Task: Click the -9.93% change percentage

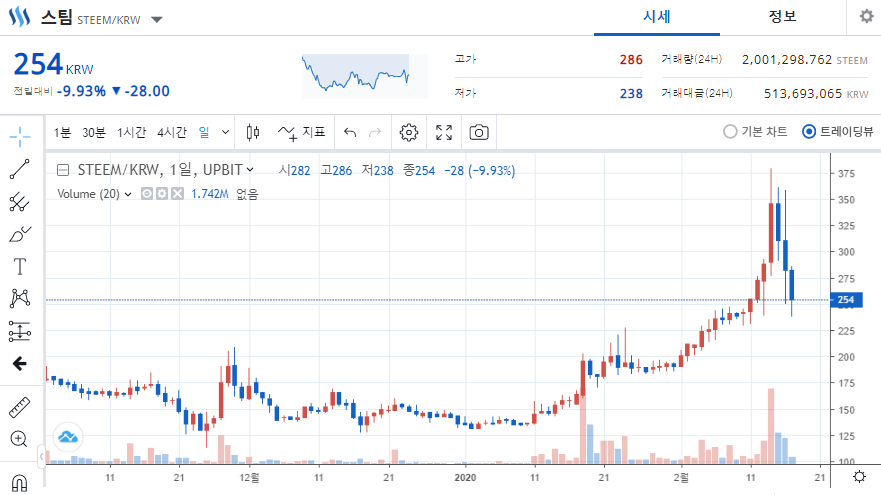Action: 81,91
